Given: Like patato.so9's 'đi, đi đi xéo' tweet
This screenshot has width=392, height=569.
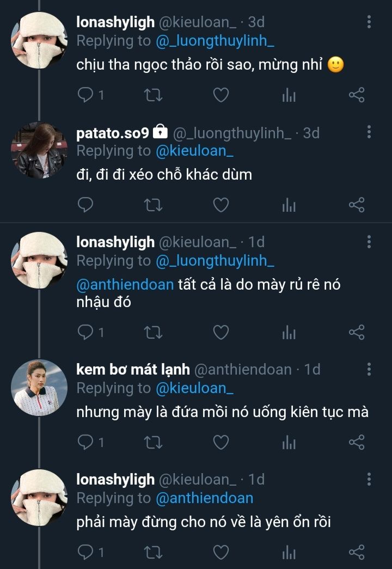Looking at the screenshot, I should pos(220,205).
